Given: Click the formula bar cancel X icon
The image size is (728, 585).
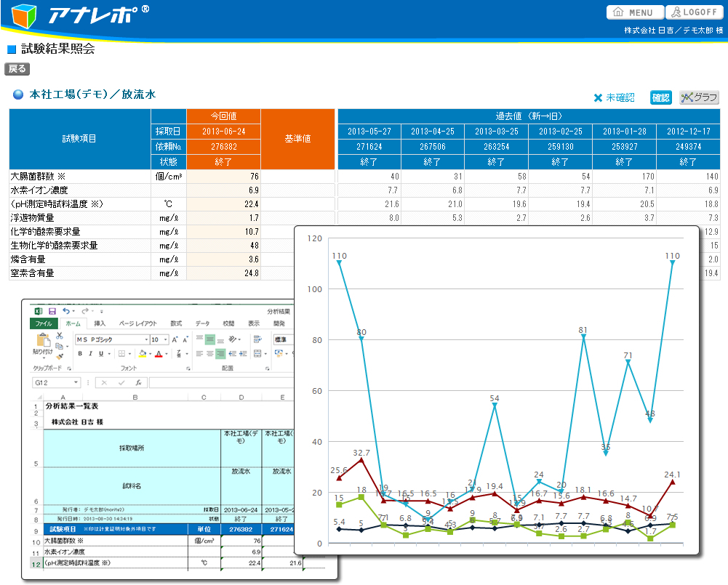Looking at the screenshot, I should click(x=104, y=383).
